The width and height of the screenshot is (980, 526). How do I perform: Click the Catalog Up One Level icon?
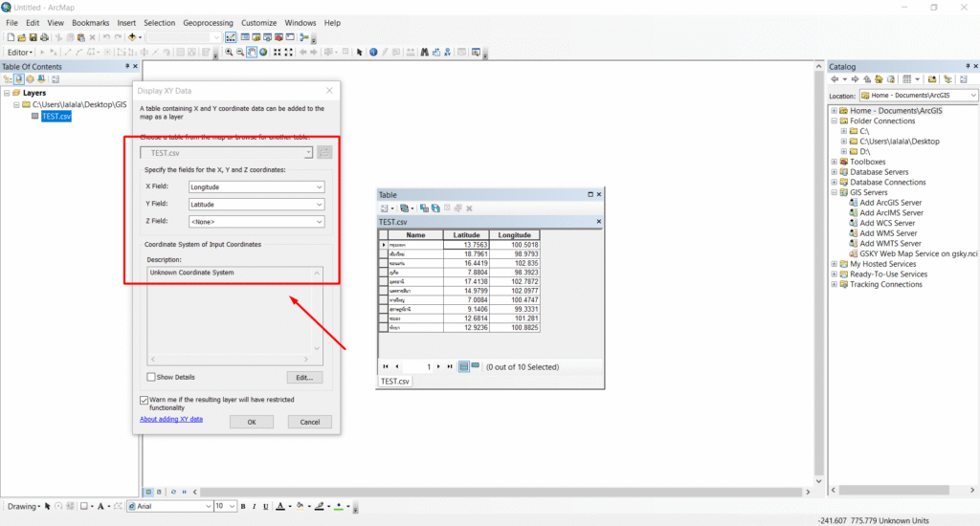pos(867,79)
